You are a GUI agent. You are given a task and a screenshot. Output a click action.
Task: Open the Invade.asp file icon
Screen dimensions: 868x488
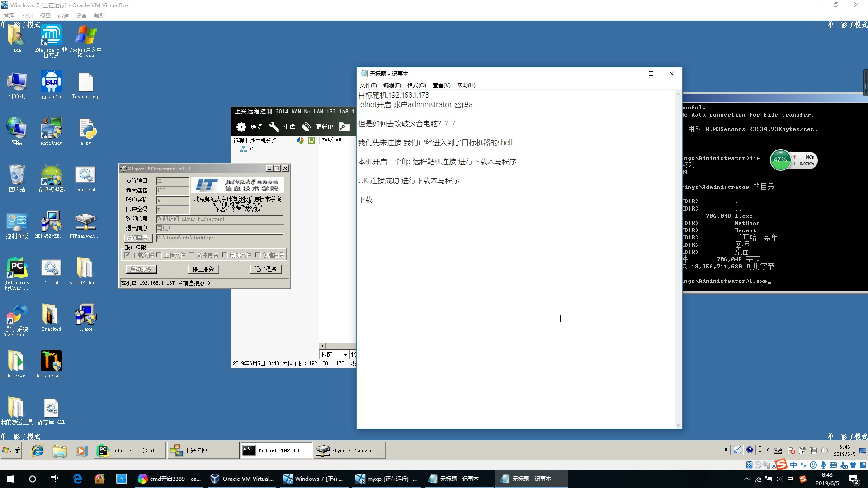pyautogui.click(x=85, y=85)
